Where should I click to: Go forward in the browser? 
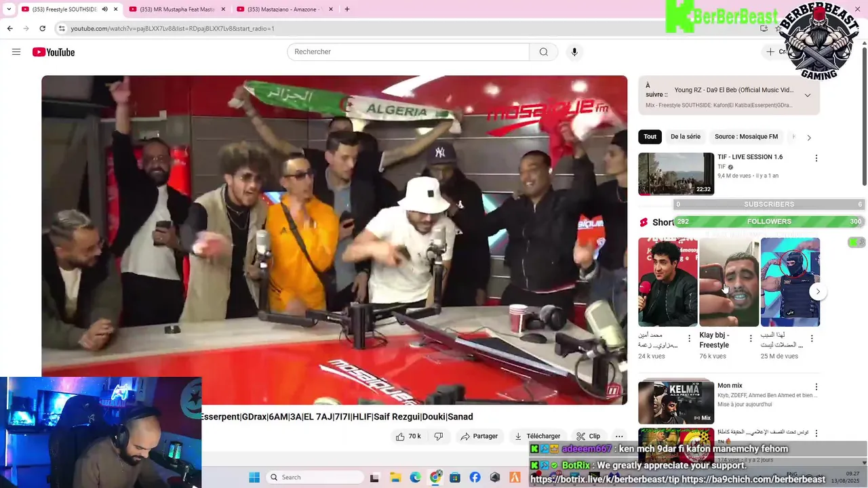[26, 28]
